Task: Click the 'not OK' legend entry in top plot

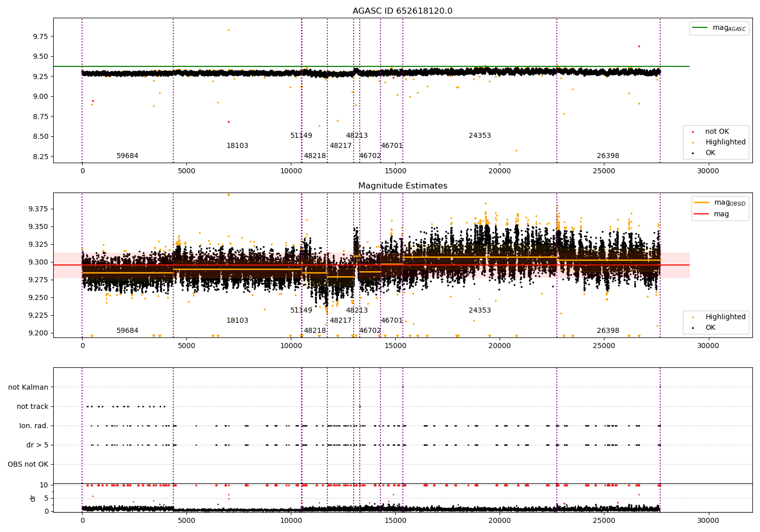Action: coord(717,132)
